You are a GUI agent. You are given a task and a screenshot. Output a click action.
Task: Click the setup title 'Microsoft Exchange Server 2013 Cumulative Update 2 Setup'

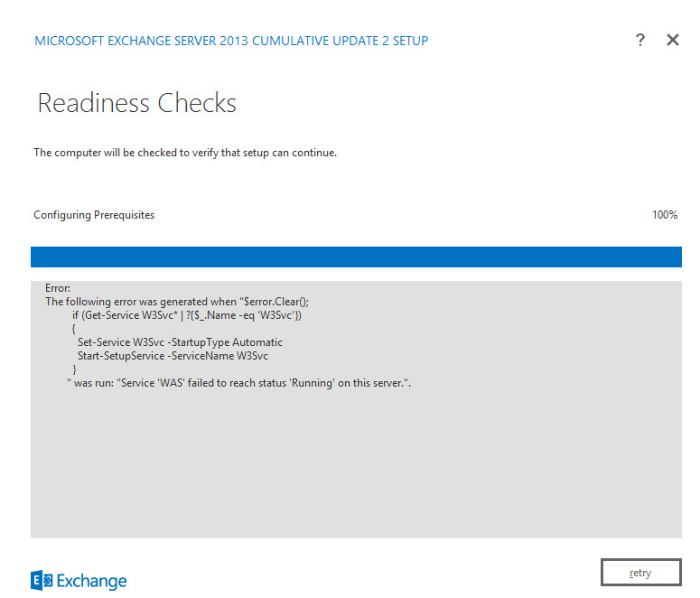(x=231, y=41)
